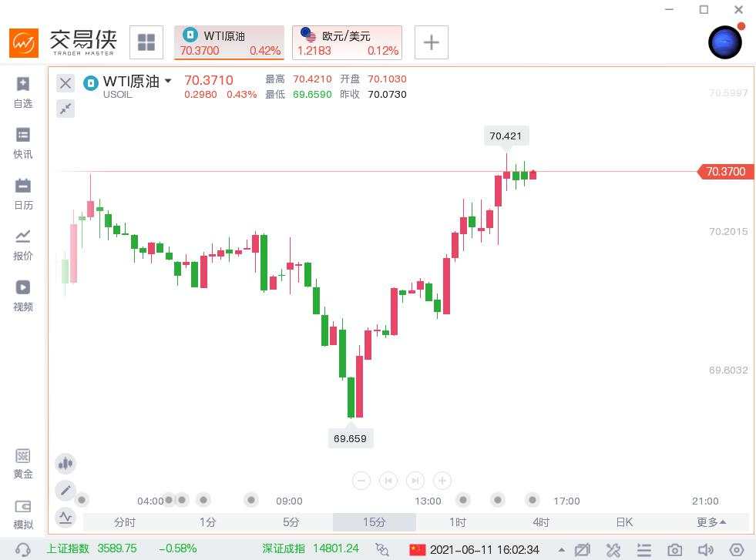756x560 pixels.
Task: Select the pencil drawing tool
Action: coord(65,491)
